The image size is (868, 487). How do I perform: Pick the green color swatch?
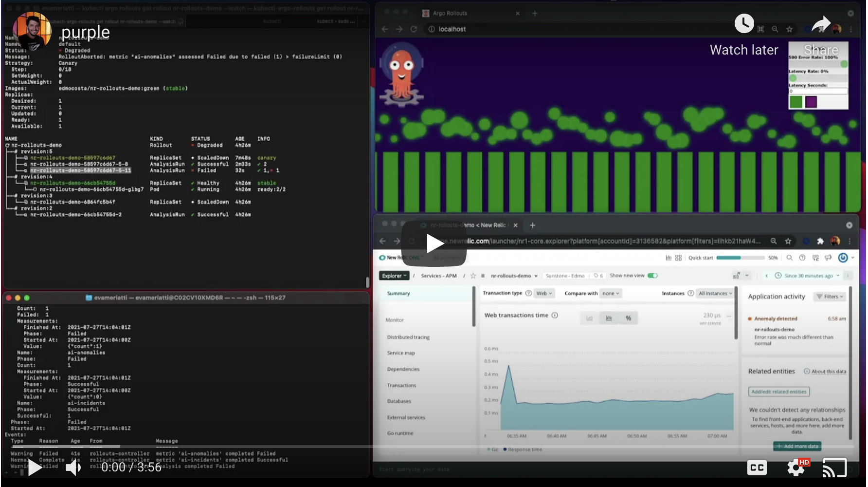pyautogui.click(x=796, y=102)
